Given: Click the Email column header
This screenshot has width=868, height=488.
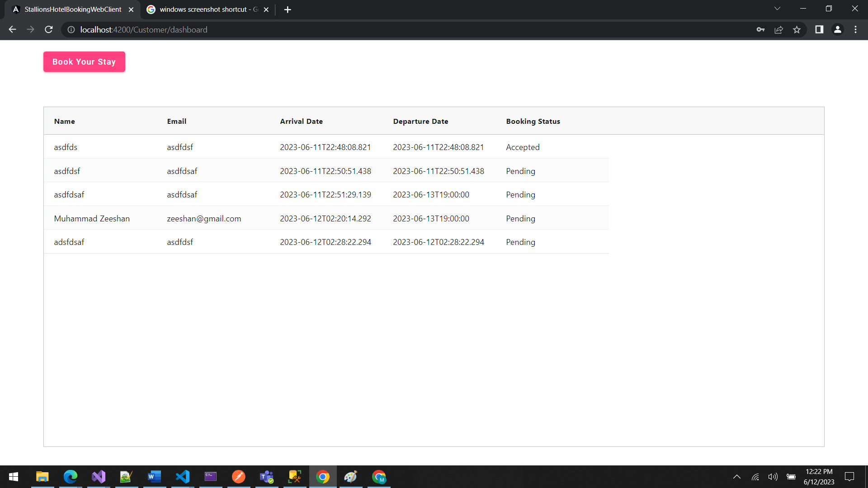Looking at the screenshot, I should tap(177, 121).
